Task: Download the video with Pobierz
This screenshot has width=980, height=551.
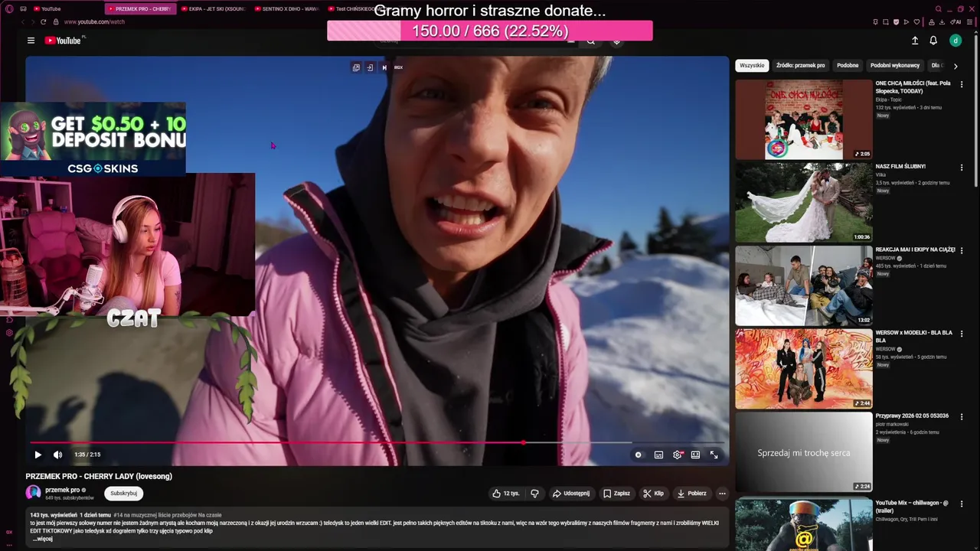Action: pos(691,494)
